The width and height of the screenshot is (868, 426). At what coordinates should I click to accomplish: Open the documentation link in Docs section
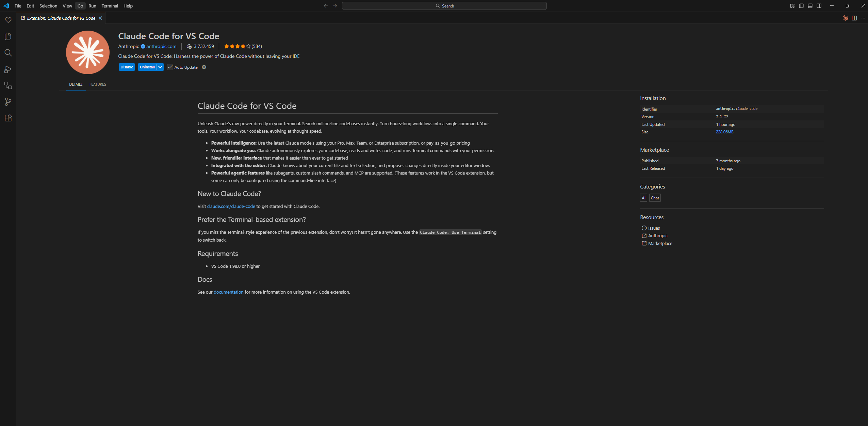click(228, 292)
